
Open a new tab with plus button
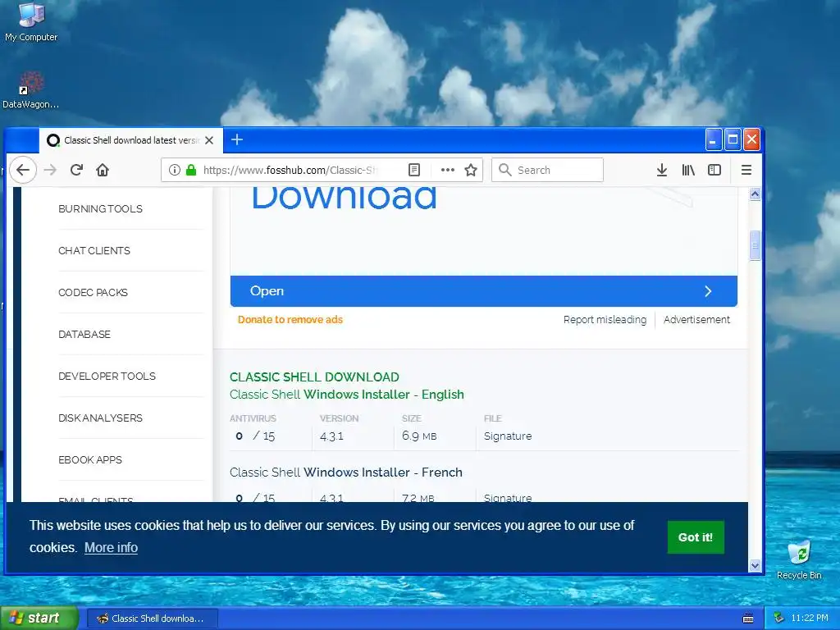pos(237,139)
